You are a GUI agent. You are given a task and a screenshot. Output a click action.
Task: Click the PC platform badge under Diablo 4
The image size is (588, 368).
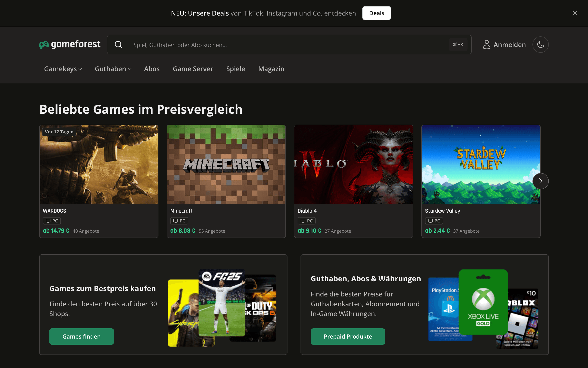click(x=306, y=221)
